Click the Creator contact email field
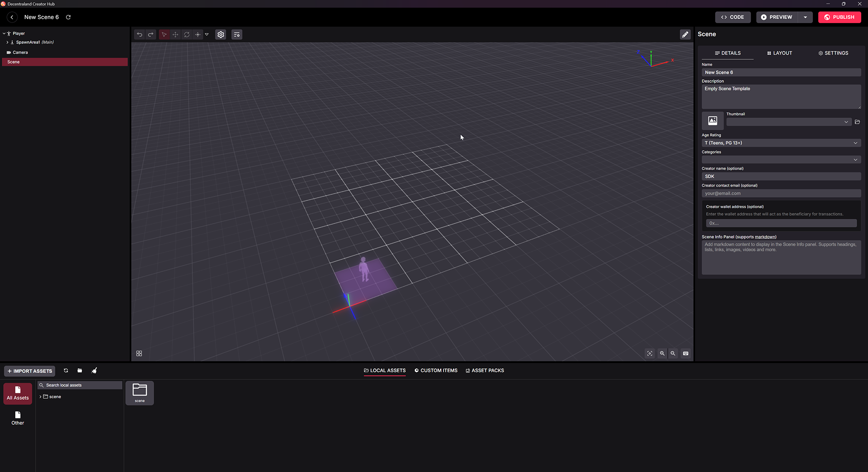This screenshot has width=868, height=472. click(781, 194)
